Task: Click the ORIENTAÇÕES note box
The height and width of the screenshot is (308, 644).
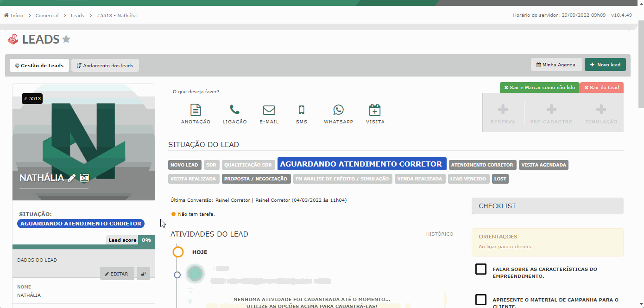Action: 547,242
